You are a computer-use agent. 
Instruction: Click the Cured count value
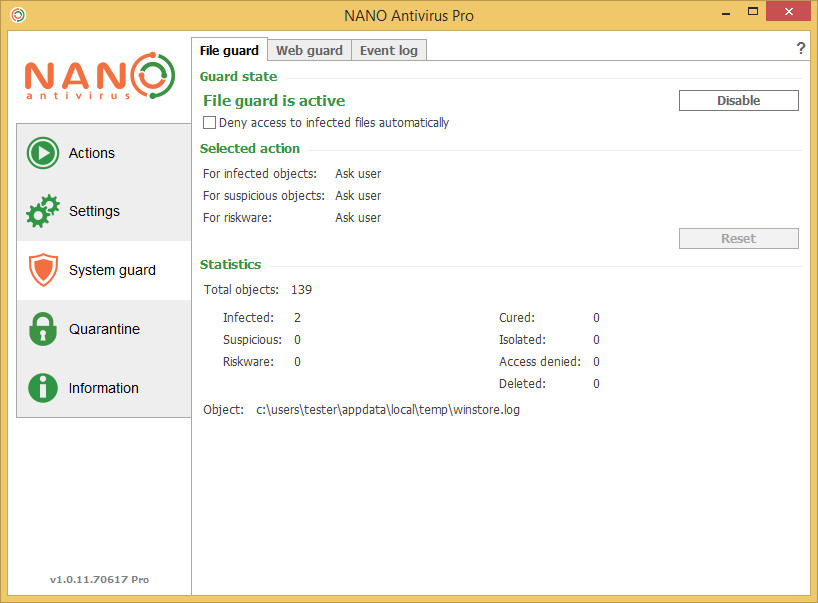click(596, 318)
